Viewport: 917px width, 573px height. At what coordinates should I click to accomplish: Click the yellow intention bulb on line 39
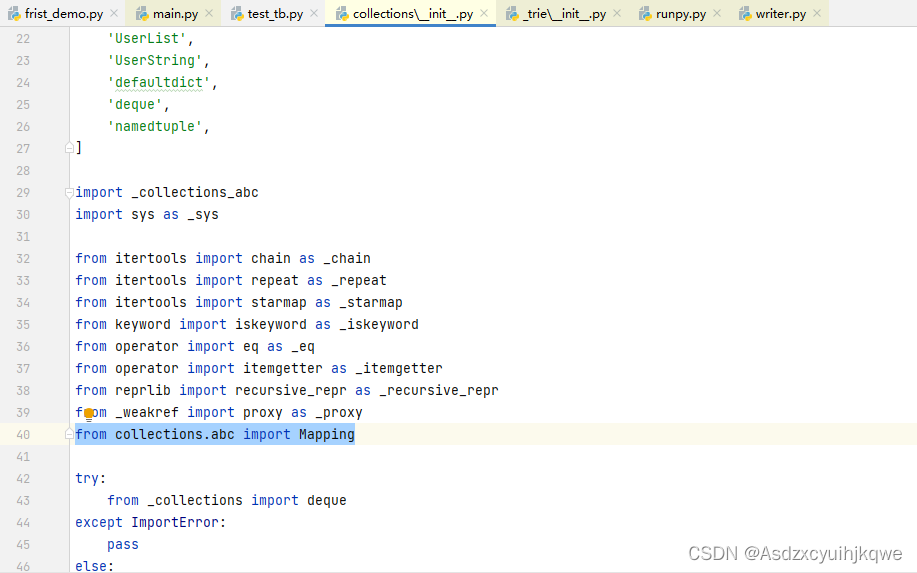pyautogui.click(x=89, y=415)
